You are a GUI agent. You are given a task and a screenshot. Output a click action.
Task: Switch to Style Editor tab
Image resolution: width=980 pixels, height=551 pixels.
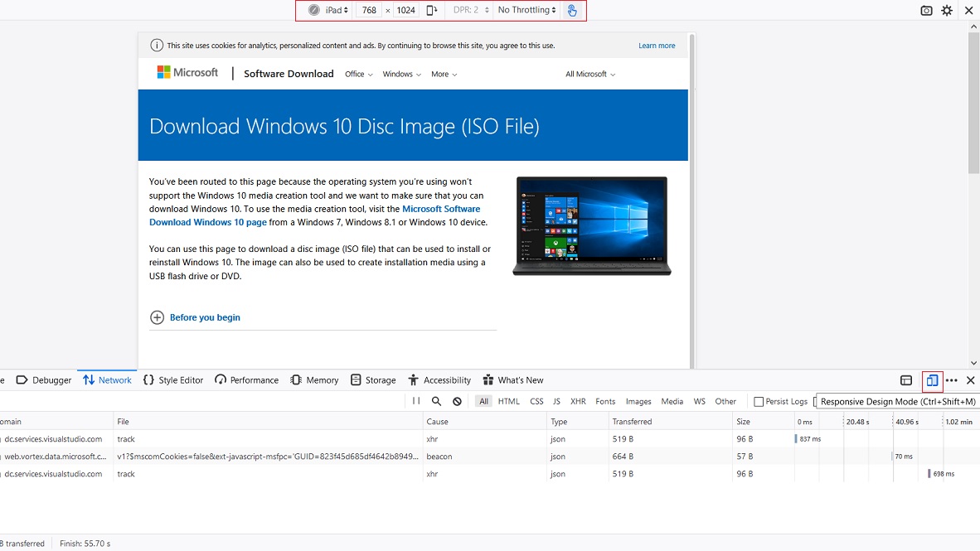coord(173,379)
